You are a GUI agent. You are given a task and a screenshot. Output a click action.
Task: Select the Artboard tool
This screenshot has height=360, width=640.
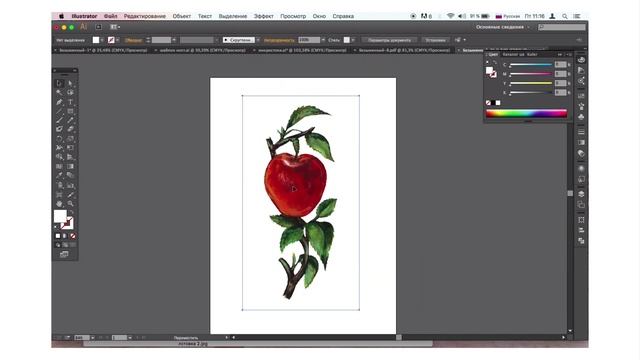pos(59,194)
